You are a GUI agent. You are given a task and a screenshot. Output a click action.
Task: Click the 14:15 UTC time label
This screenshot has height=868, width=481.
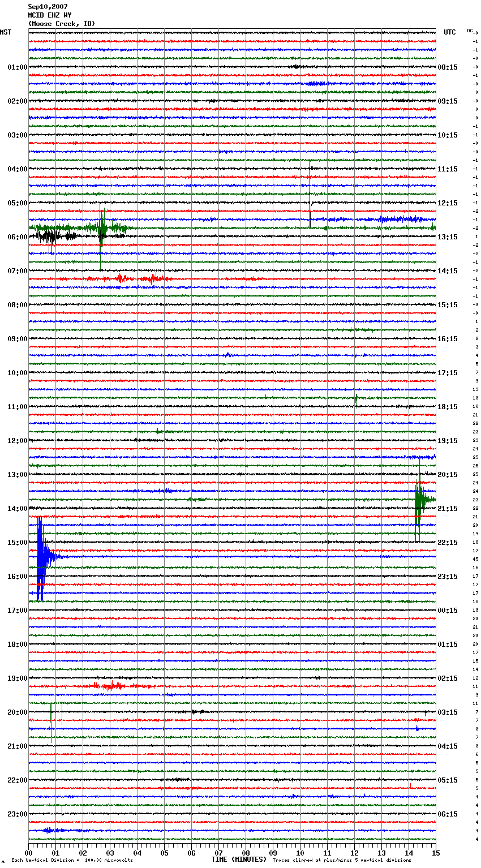pos(448,271)
